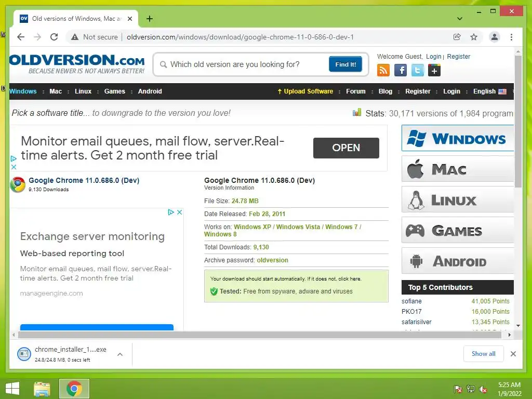
Task: Go back with the browser back arrow
Action: tap(21, 37)
